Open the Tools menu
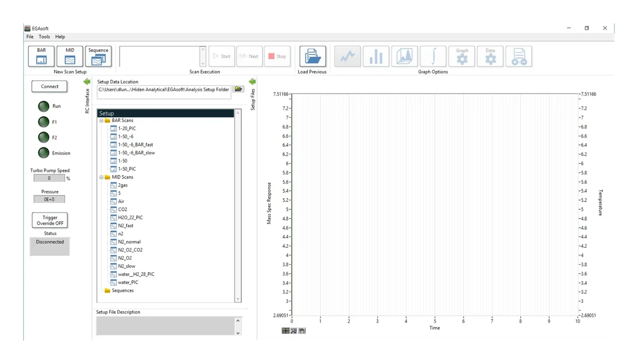The height and width of the screenshot is (364, 638). coord(44,37)
